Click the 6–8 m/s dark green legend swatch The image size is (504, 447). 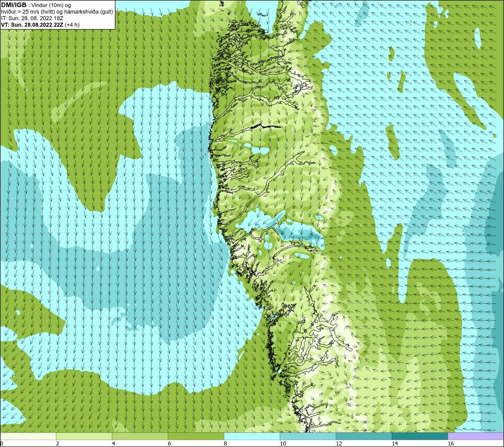point(196,436)
